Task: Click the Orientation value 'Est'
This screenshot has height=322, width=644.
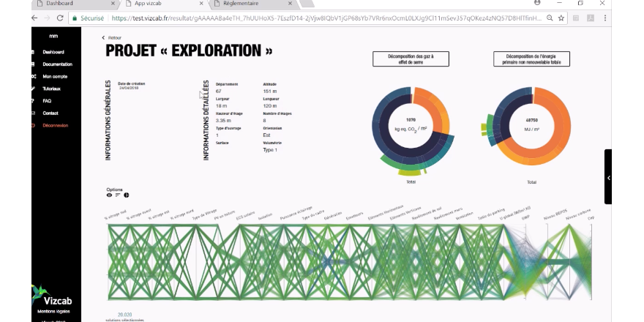Action: click(266, 135)
